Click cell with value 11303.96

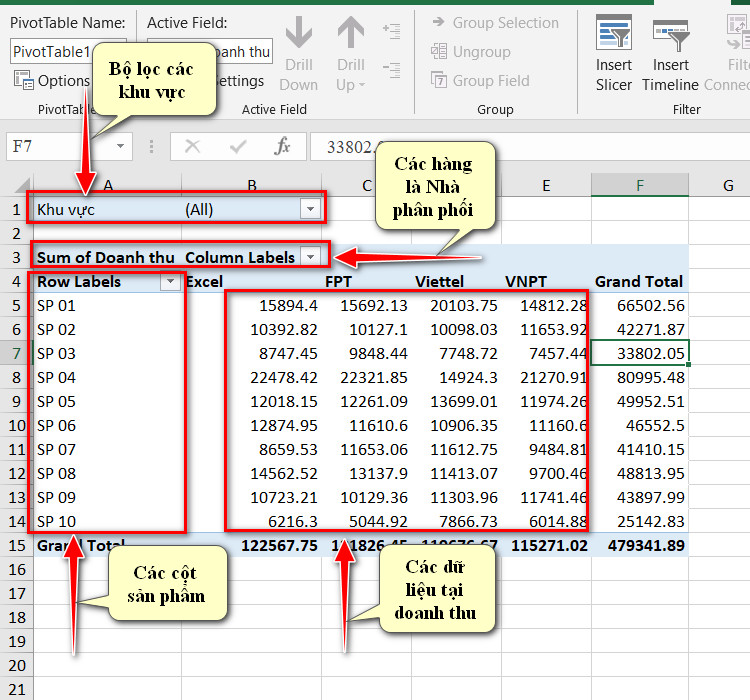pos(456,497)
